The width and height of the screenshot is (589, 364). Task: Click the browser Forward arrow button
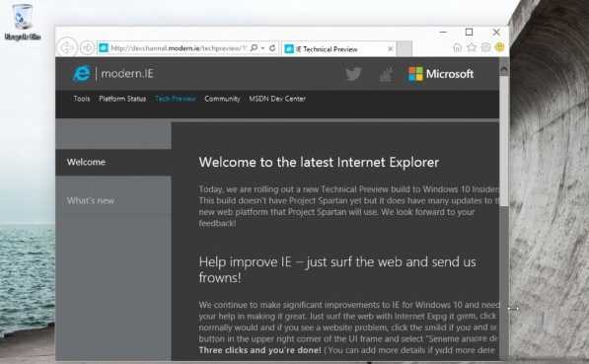coord(87,48)
